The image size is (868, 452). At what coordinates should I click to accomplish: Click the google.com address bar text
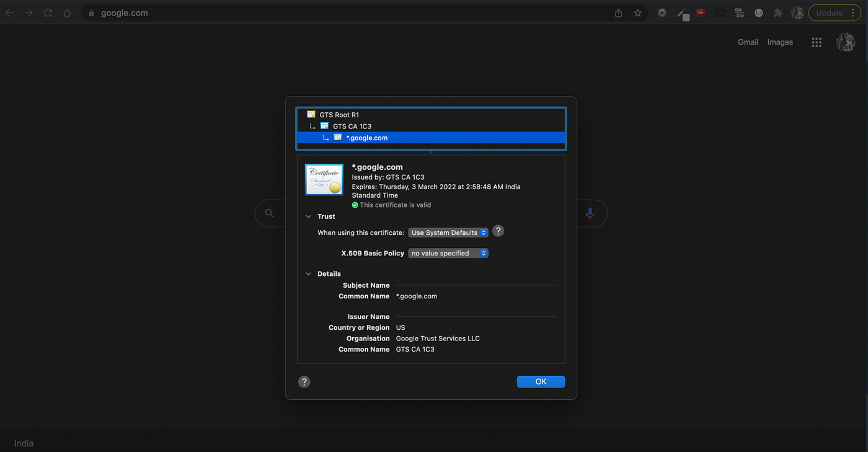click(124, 12)
